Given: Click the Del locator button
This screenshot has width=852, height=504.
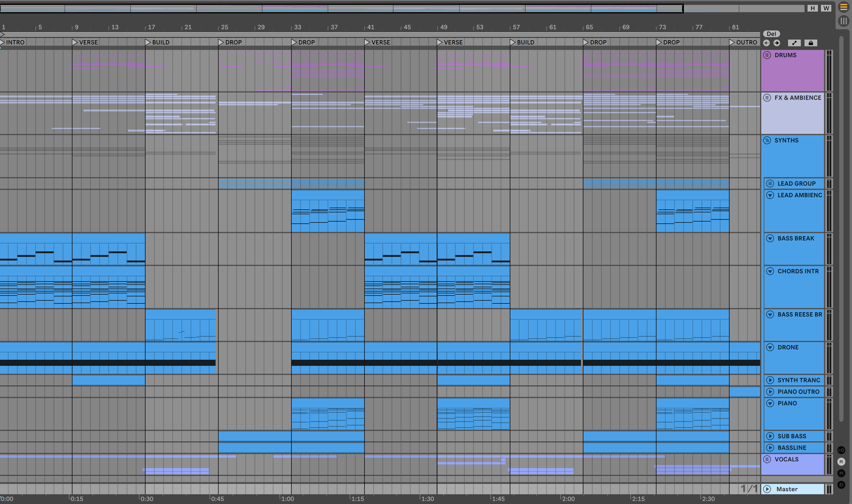Looking at the screenshot, I should 772,33.
